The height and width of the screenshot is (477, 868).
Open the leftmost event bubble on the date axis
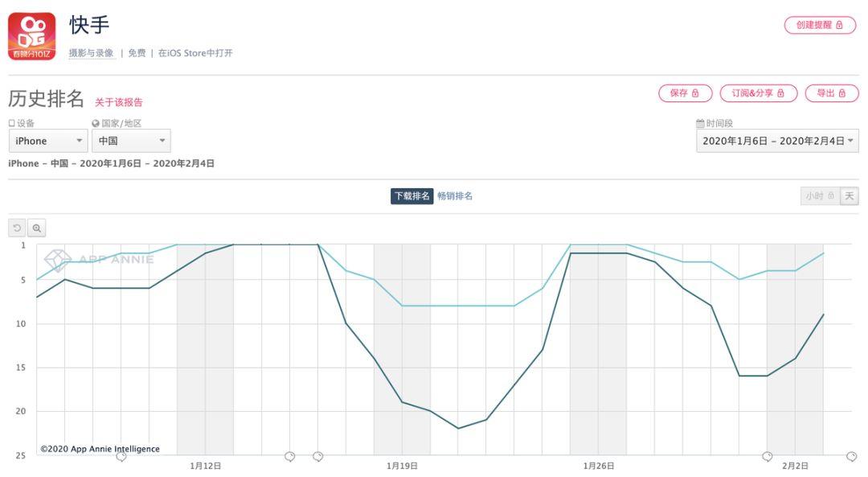121,457
